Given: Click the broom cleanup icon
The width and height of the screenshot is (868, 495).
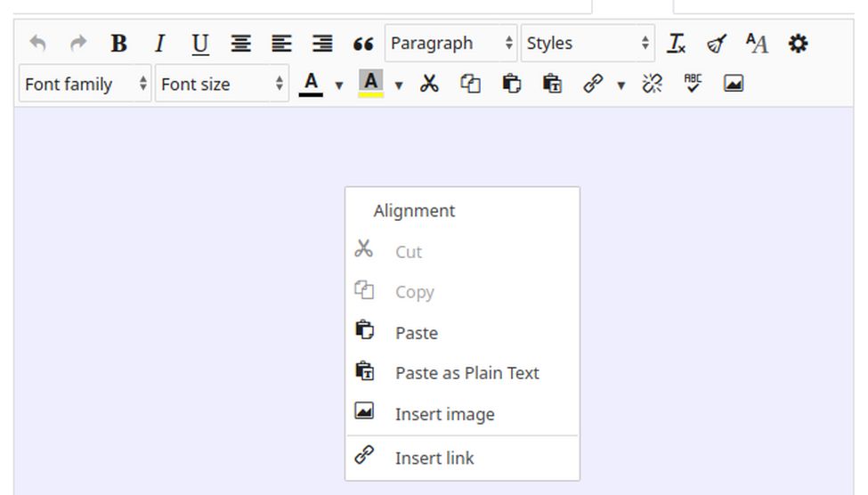Looking at the screenshot, I should tap(717, 44).
